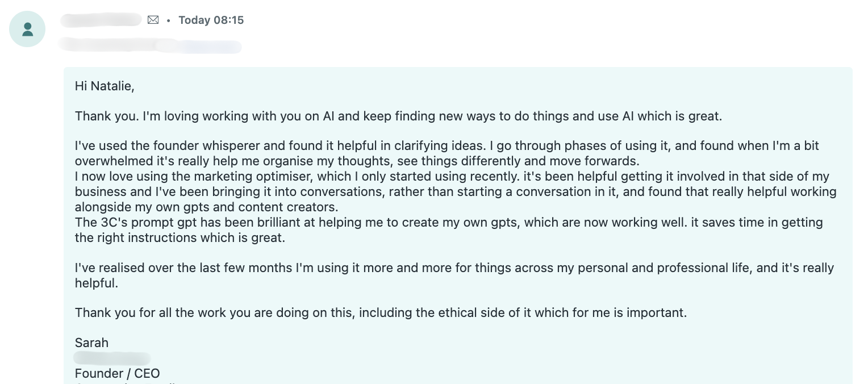Click the "Hi Natalie," greeting

click(x=105, y=86)
